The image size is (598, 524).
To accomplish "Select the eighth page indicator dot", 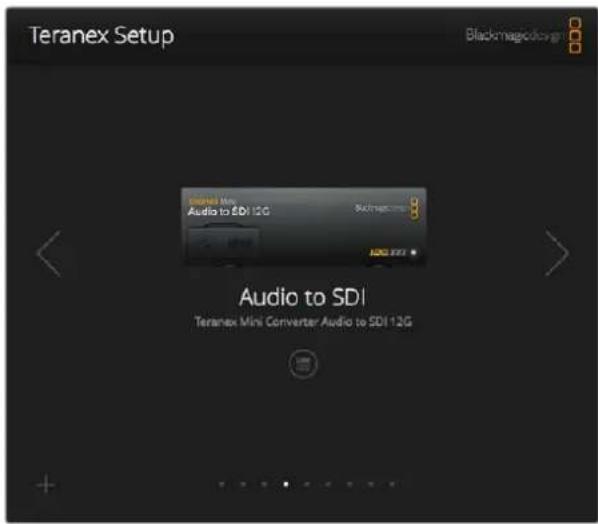I will click(x=371, y=484).
